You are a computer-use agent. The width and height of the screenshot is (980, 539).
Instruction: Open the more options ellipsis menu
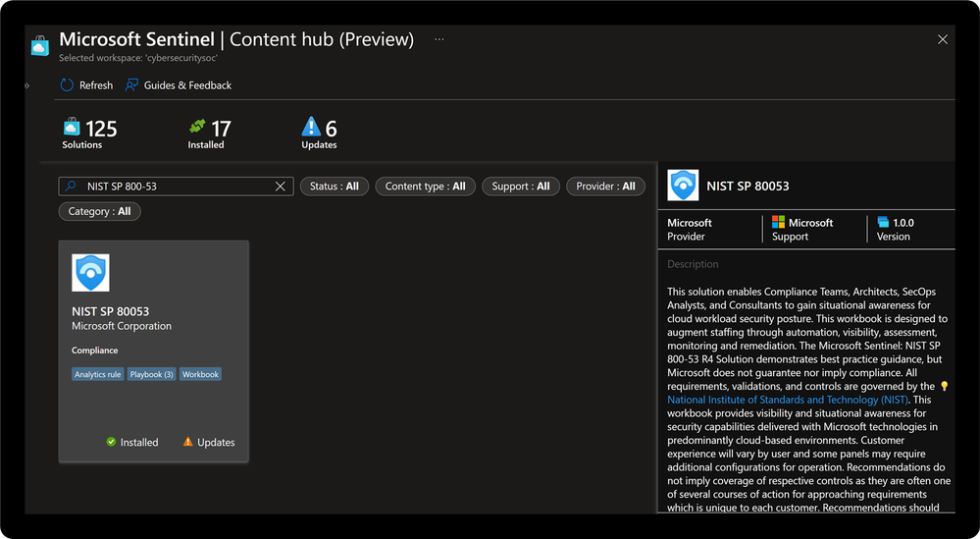(439, 39)
